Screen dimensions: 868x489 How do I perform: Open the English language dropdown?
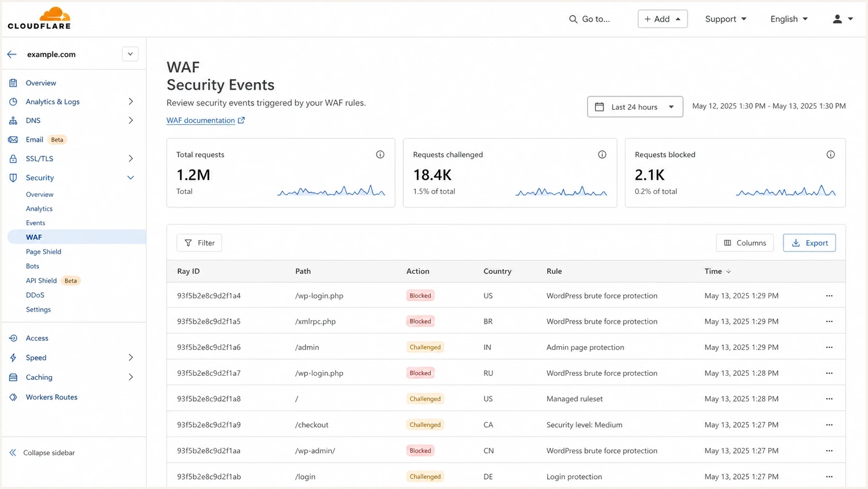(x=789, y=19)
